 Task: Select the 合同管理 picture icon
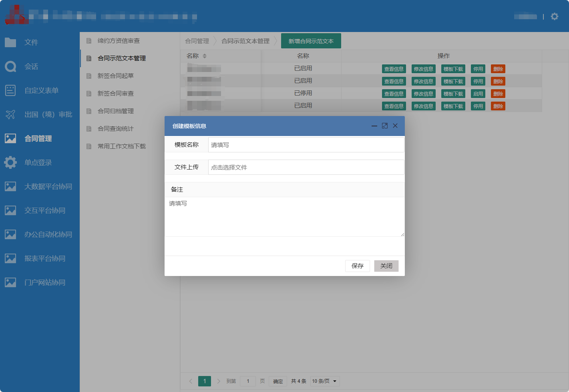[10, 138]
